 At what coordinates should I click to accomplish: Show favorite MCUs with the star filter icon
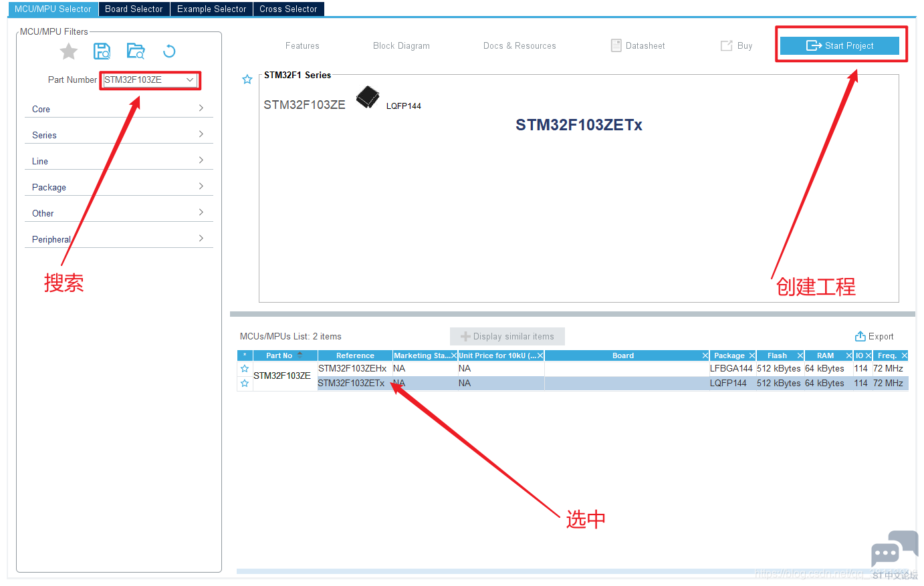pyautogui.click(x=69, y=51)
